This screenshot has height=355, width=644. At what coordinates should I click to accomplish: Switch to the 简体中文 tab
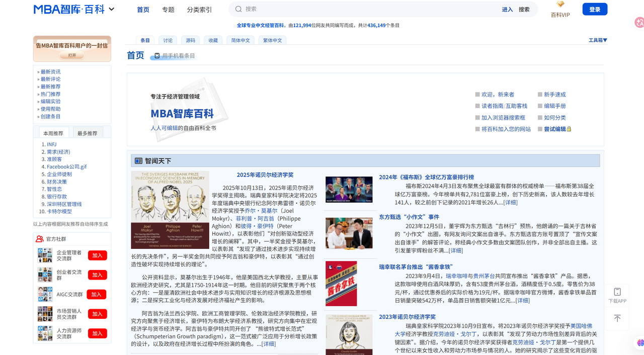point(240,40)
